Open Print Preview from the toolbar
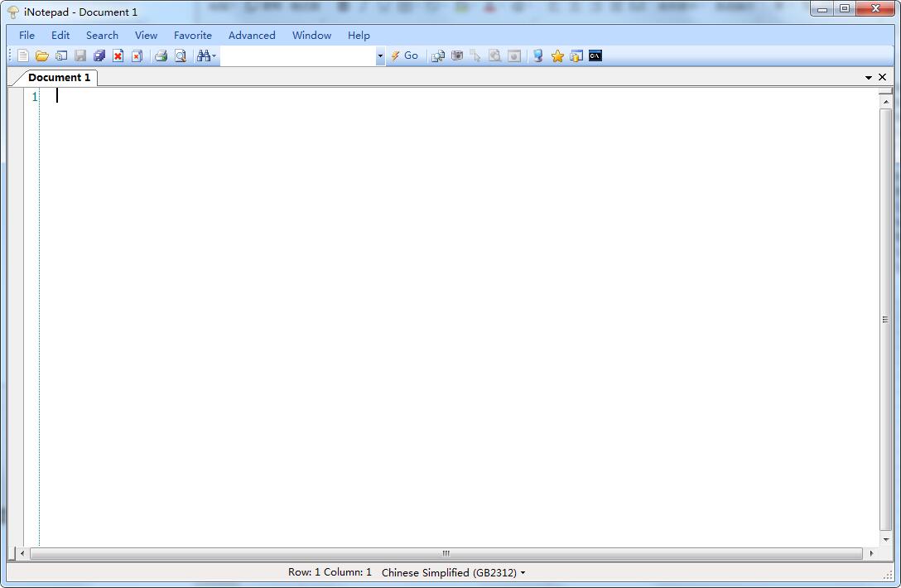This screenshot has height=588, width=901. pos(180,56)
